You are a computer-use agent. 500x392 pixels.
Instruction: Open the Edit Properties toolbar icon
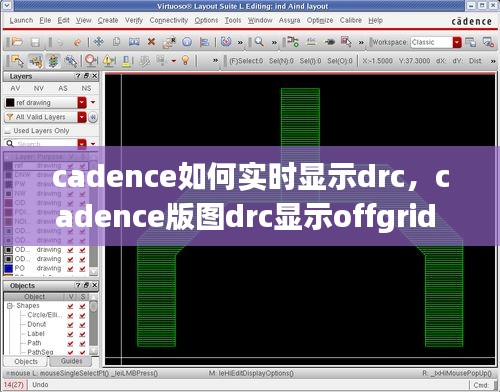click(x=169, y=42)
